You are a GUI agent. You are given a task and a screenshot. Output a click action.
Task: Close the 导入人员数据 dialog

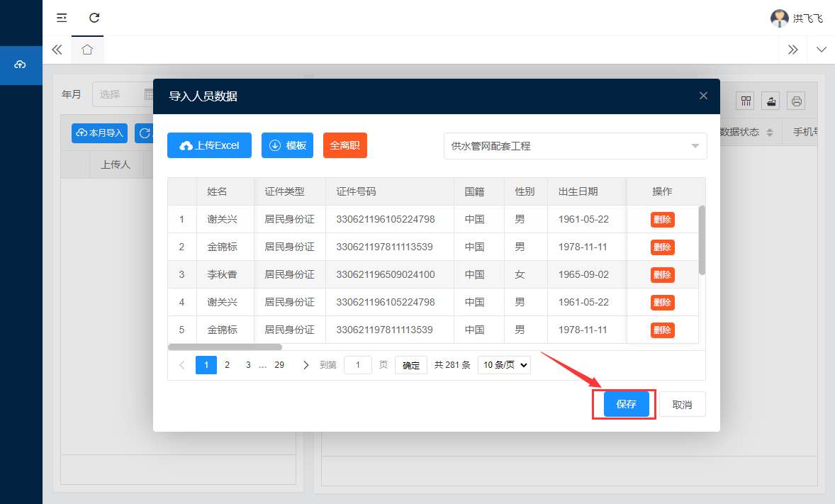pyautogui.click(x=703, y=96)
